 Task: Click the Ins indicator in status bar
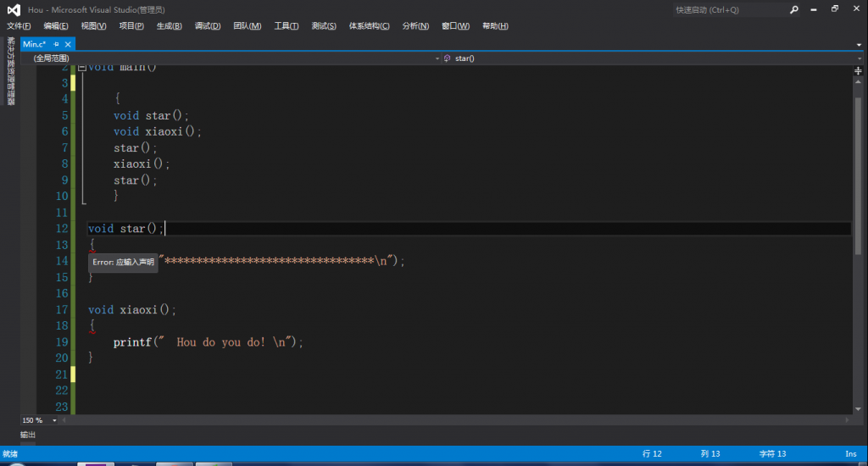point(851,454)
